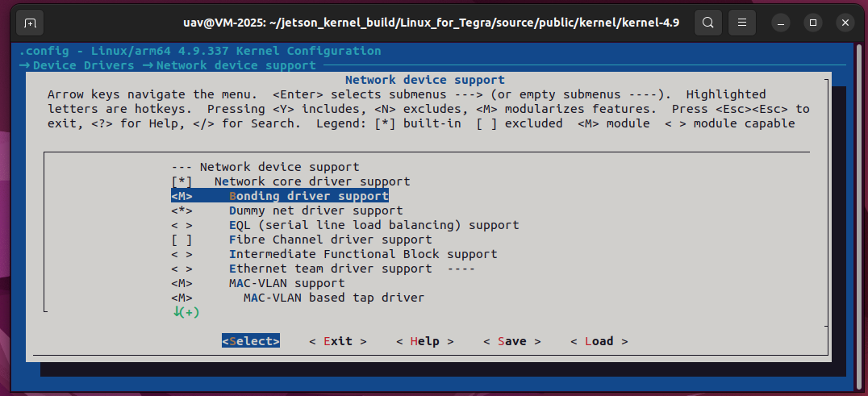Toggle Fibre Channel driver support checkbox
Screen dimensions: 868x396
(182, 240)
